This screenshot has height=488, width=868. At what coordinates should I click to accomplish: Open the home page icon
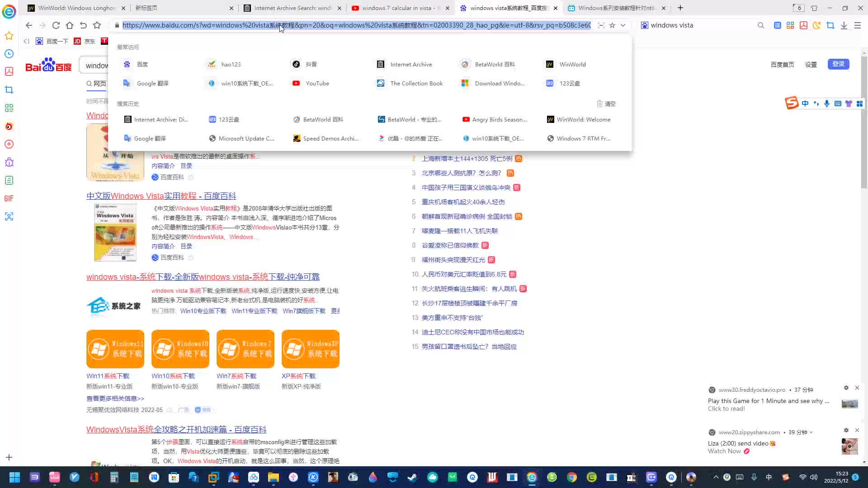[x=70, y=25]
